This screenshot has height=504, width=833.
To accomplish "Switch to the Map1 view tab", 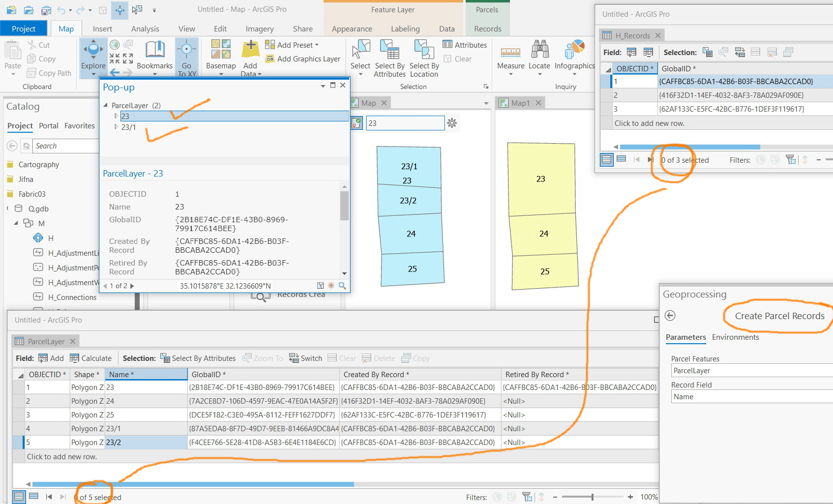I will [520, 103].
